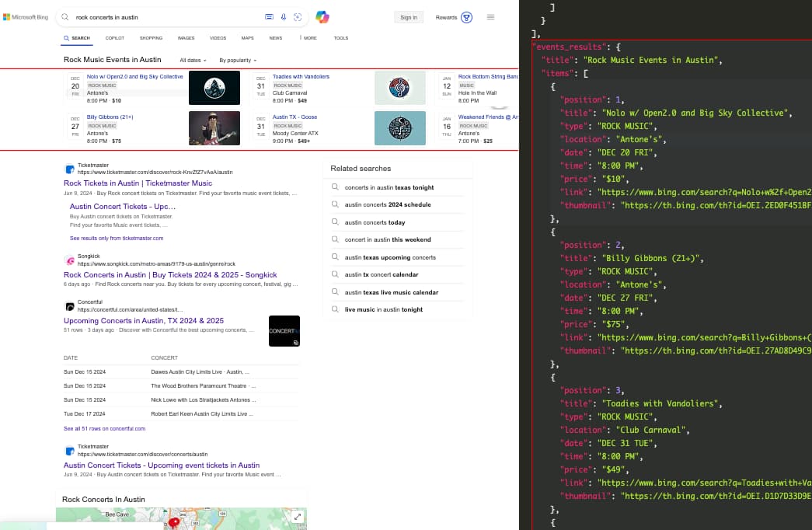Click table row 'Dawes Austin City Limits Live'

(x=181, y=372)
